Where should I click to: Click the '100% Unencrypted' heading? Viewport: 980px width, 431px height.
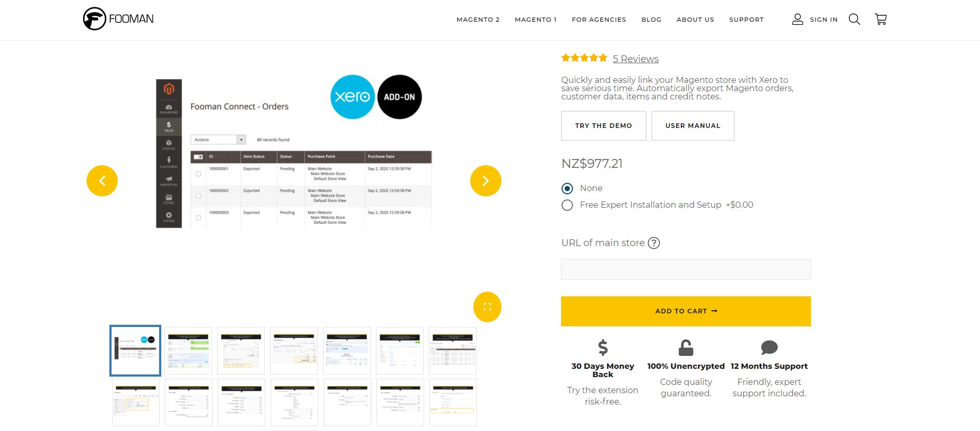[x=686, y=366]
